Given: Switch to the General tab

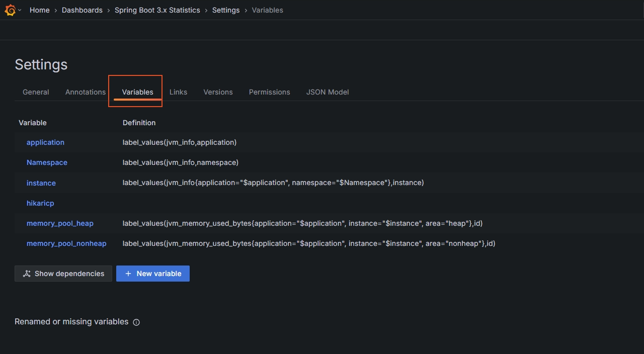Looking at the screenshot, I should point(36,92).
